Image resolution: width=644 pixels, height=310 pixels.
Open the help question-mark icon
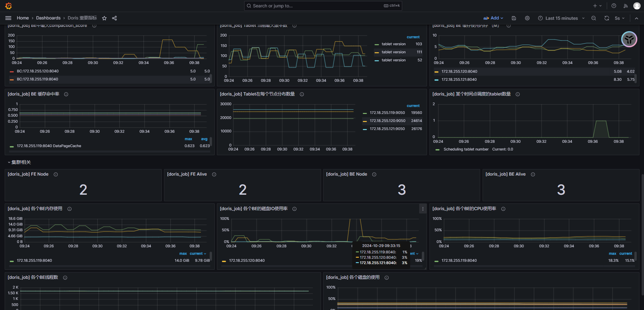click(614, 6)
